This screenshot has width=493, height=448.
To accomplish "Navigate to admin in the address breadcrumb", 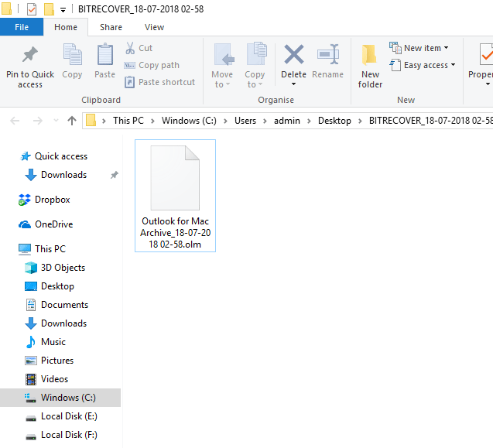I will click(x=286, y=121).
